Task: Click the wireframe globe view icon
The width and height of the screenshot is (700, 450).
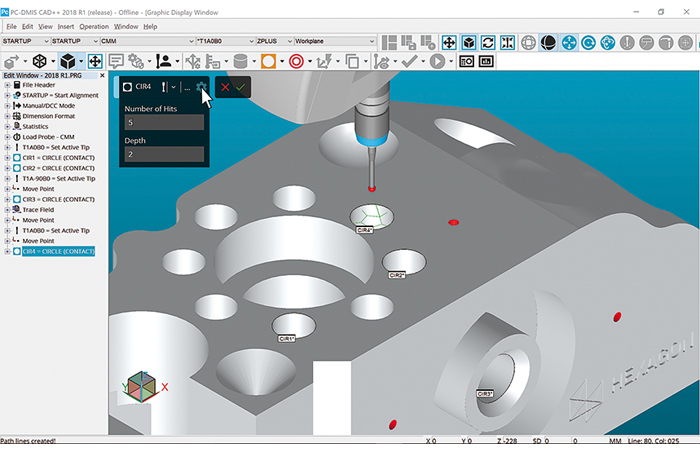Action: (x=529, y=43)
